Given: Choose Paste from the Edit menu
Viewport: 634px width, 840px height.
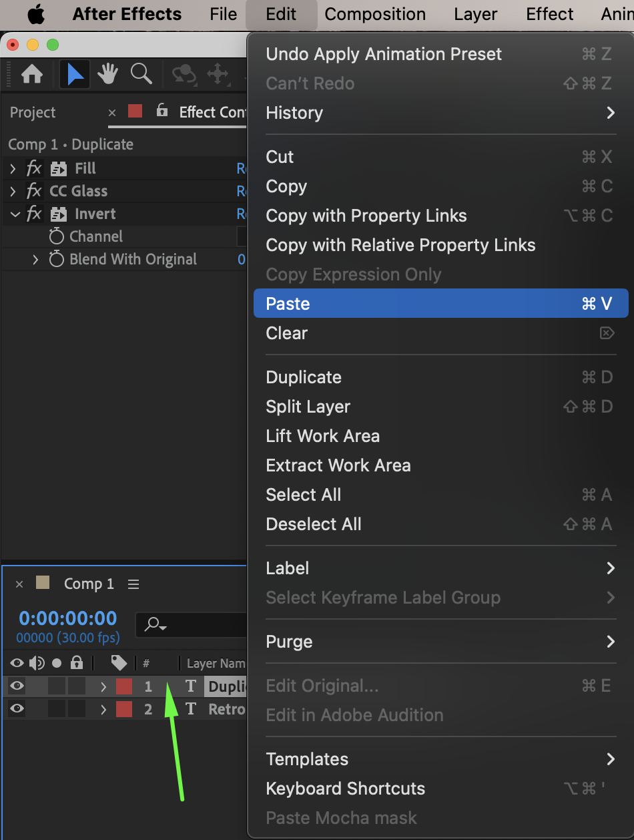Looking at the screenshot, I should pyautogui.click(x=440, y=304).
